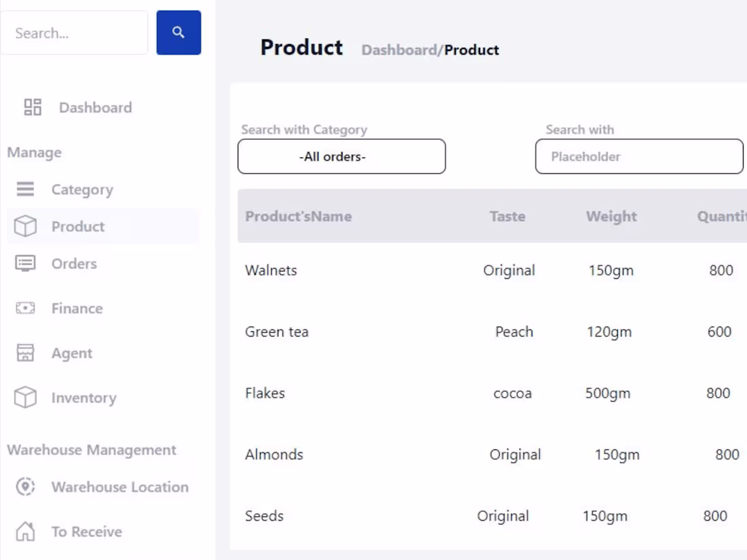
Task: Click the 120gm weight cell
Action: tap(609, 332)
